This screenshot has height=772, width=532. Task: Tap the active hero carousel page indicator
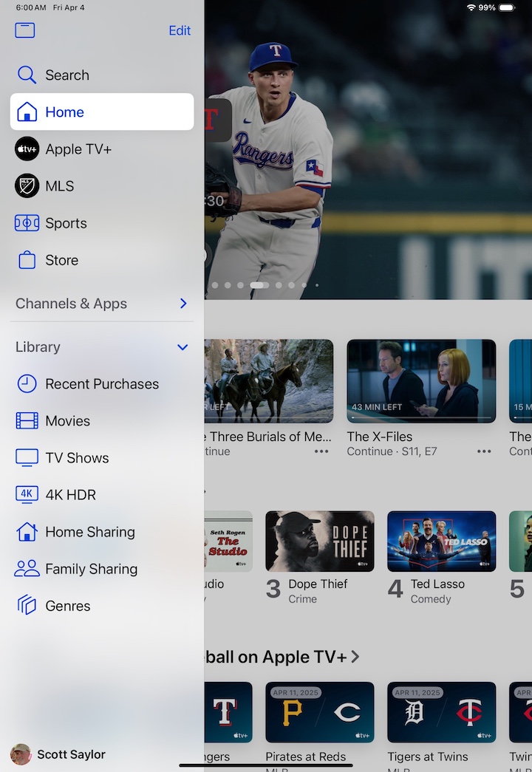point(259,285)
